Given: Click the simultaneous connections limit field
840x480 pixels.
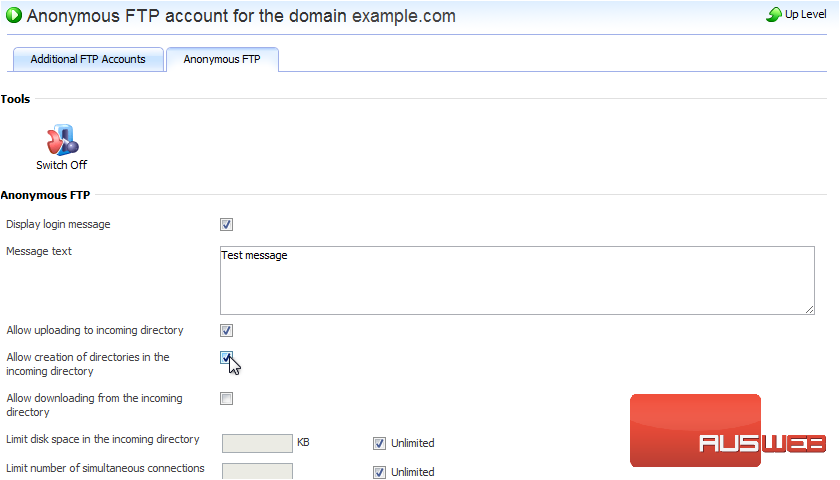Looking at the screenshot, I should point(256,471).
